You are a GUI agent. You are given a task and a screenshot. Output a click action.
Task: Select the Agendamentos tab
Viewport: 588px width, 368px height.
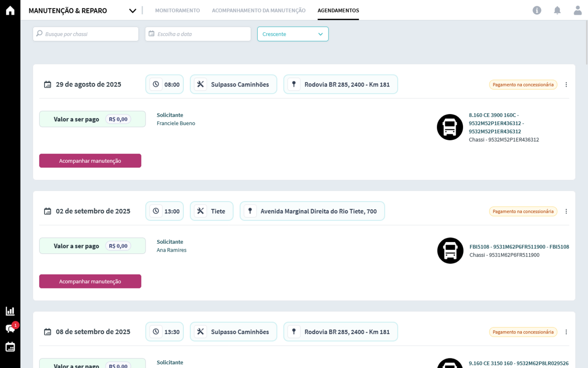coord(338,11)
